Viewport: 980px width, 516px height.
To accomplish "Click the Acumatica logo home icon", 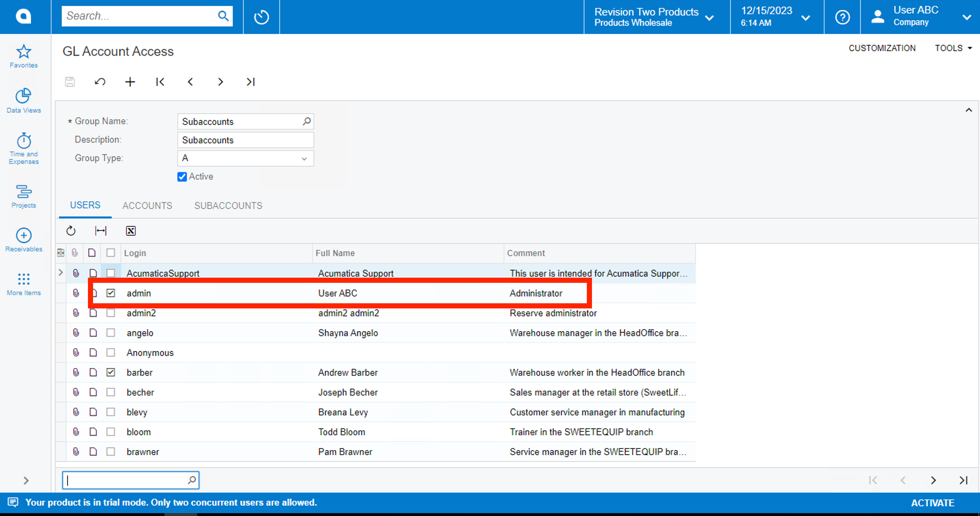I will pos(24,16).
